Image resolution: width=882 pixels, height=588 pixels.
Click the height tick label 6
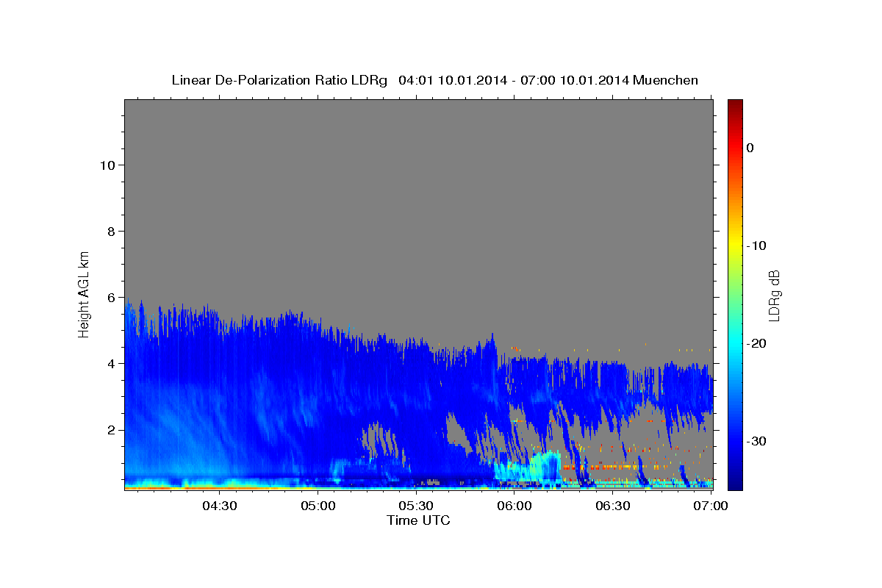pyautogui.click(x=110, y=297)
